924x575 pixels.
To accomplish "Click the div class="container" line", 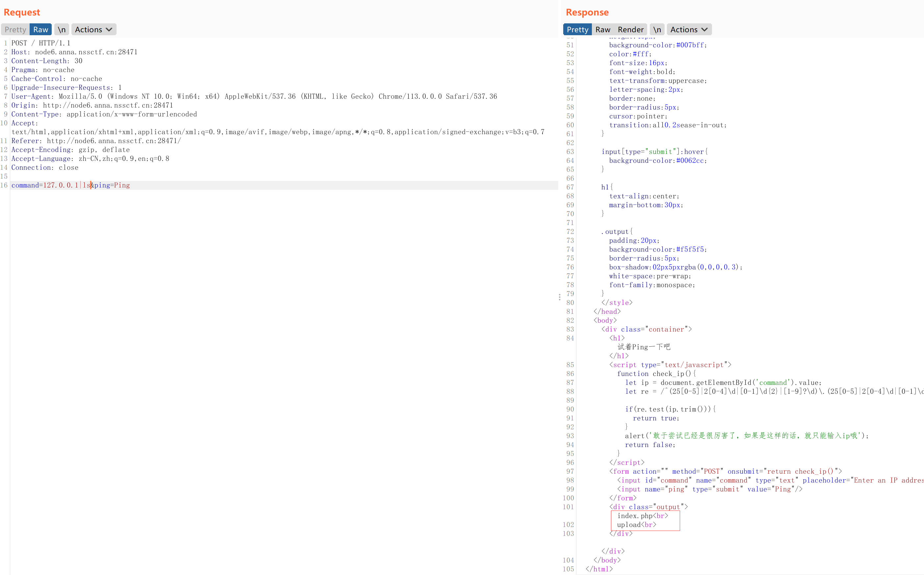I will click(647, 329).
